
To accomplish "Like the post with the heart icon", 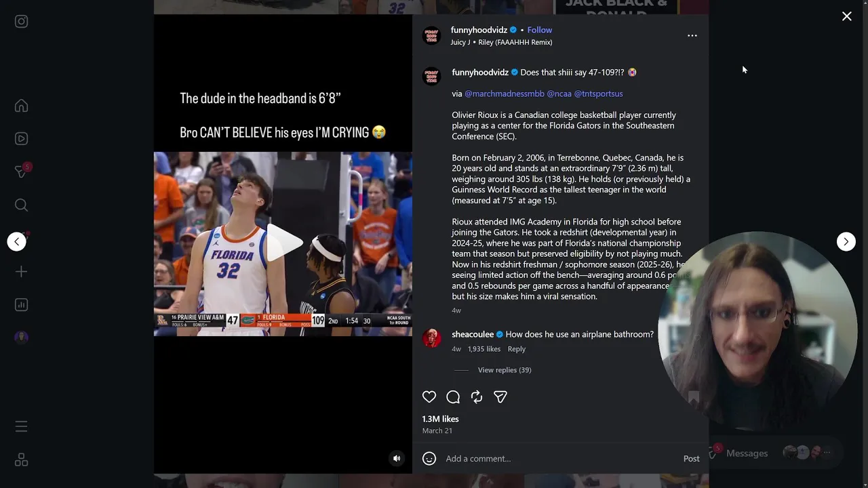I will [429, 397].
